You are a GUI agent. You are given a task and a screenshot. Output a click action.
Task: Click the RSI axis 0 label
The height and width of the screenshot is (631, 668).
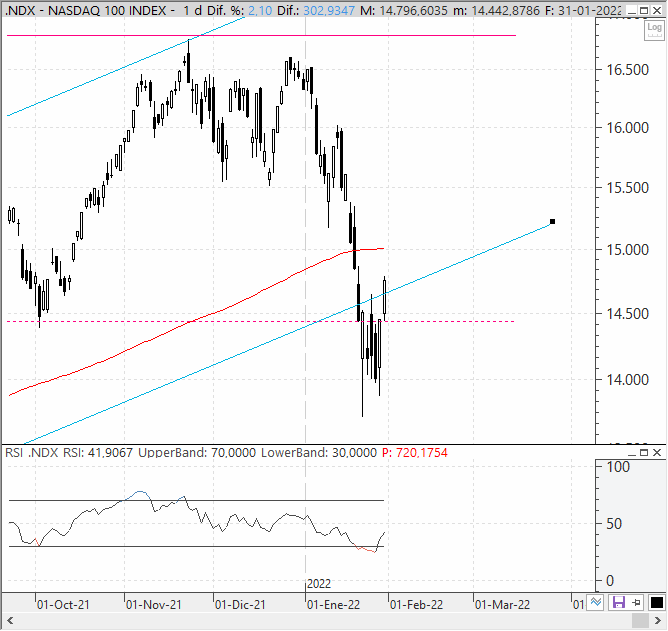tap(610, 580)
